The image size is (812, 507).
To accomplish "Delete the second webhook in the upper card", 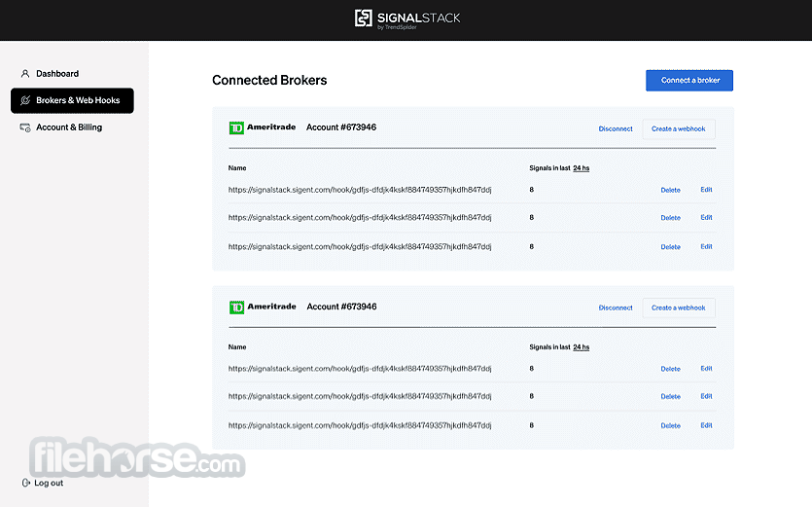I will [670, 218].
